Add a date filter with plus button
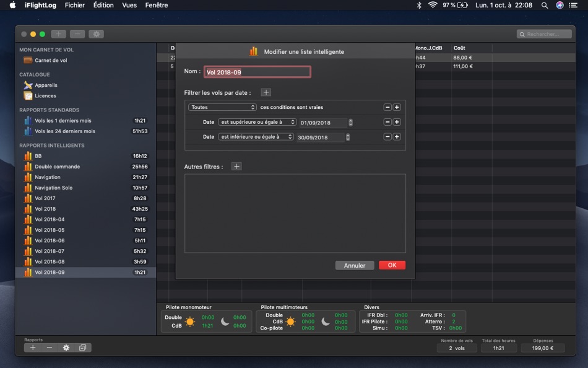 (266, 92)
